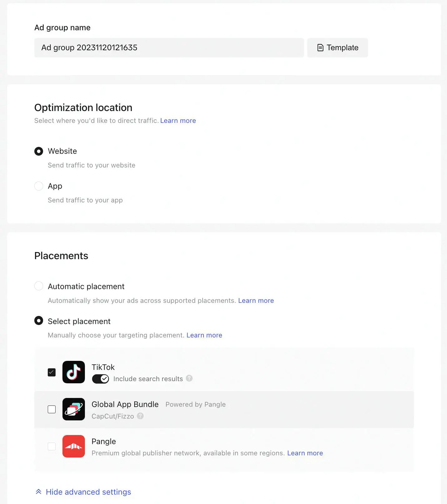Open Learn more link under Optimization location
The width and height of the screenshot is (447, 504).
[178, 121]
